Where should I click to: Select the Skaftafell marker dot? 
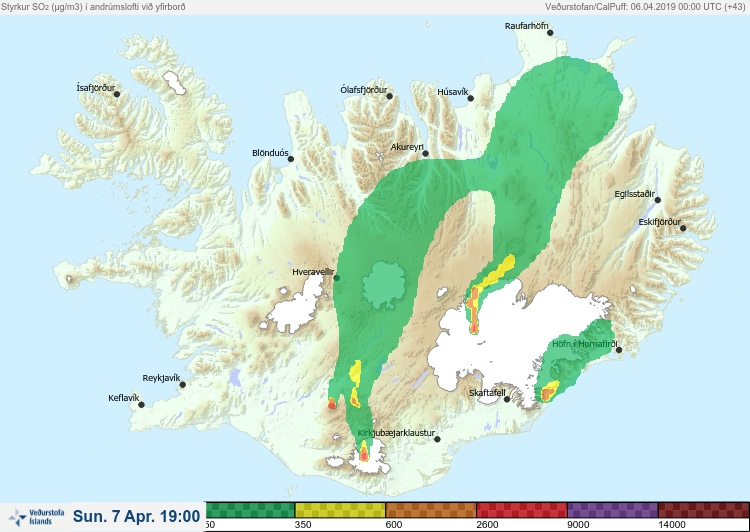tap(507, 399)
